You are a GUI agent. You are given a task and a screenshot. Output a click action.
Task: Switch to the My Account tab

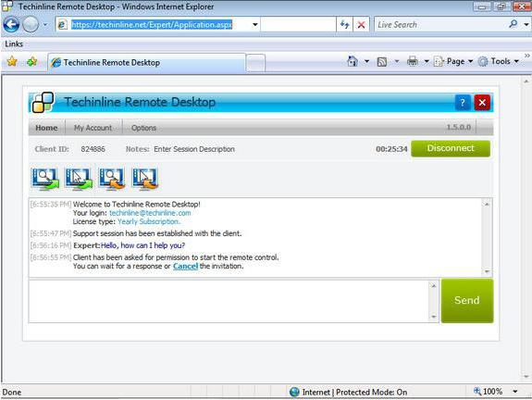coord(93,128)
